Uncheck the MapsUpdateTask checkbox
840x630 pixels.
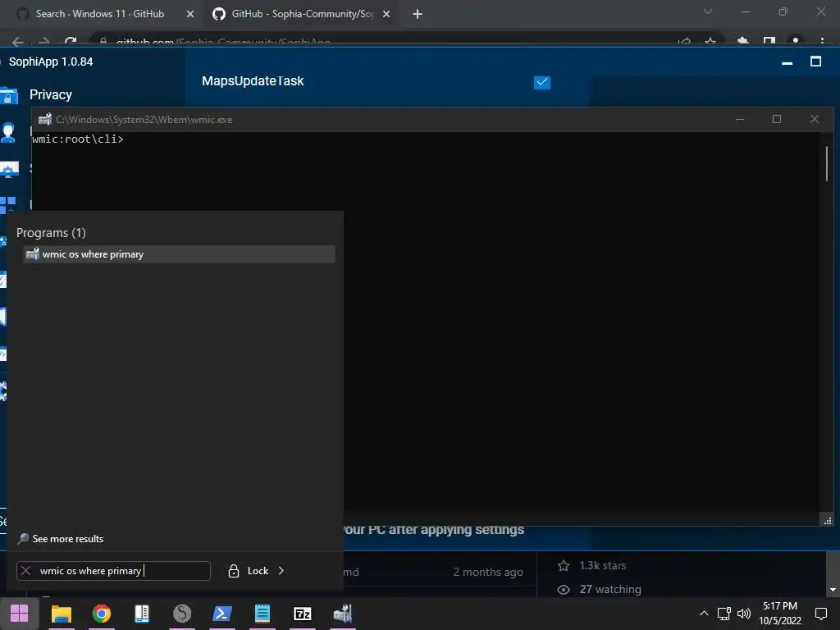tap(542, 82)
